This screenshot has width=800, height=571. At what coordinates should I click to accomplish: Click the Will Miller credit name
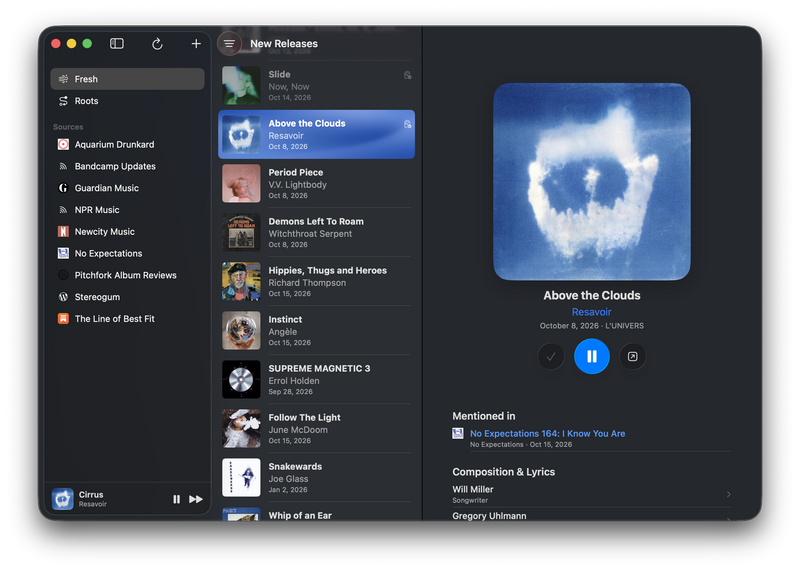(x=473, y=489)
